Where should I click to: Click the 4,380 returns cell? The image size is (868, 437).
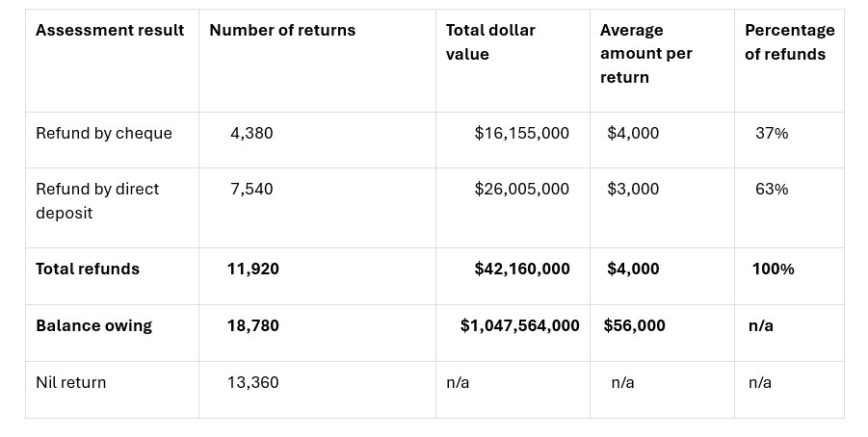pyautogui.click(x=251, y=134)
